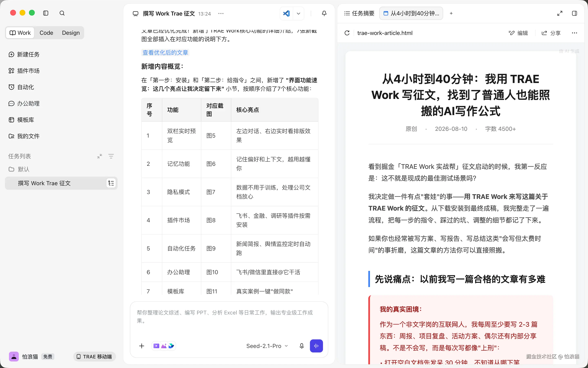The height and width of the screenshot is (368, 588).
Task: Click the article date 2026-08-10
Action: pos(451,129)
